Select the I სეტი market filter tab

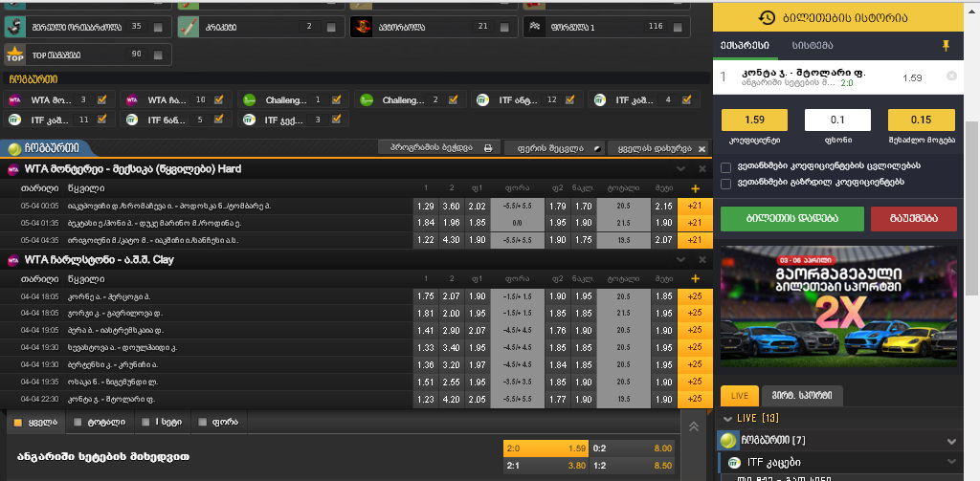coord(163,423)
